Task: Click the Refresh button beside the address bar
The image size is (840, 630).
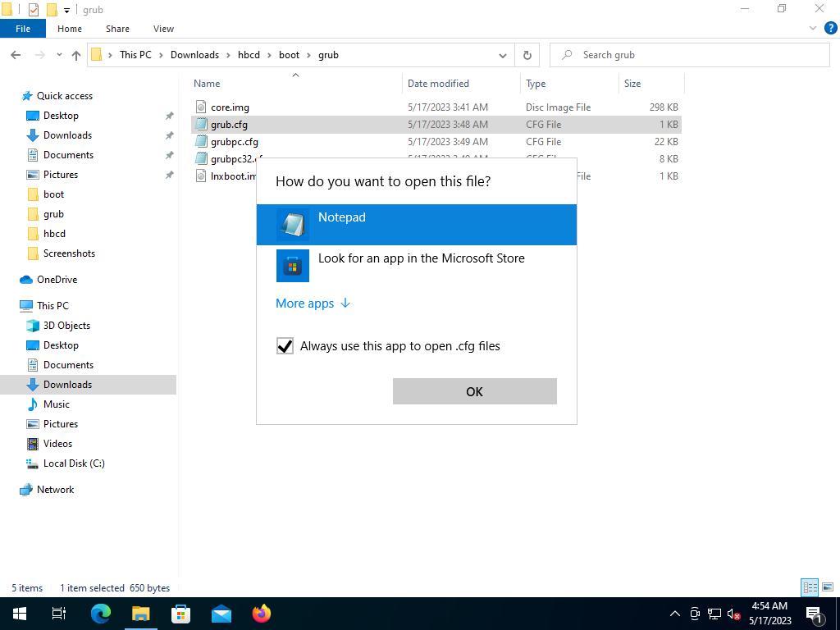Action: (527, 55)
